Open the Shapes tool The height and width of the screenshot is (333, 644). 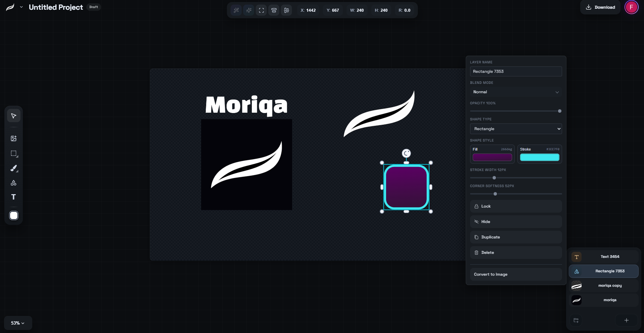[13, 183]
